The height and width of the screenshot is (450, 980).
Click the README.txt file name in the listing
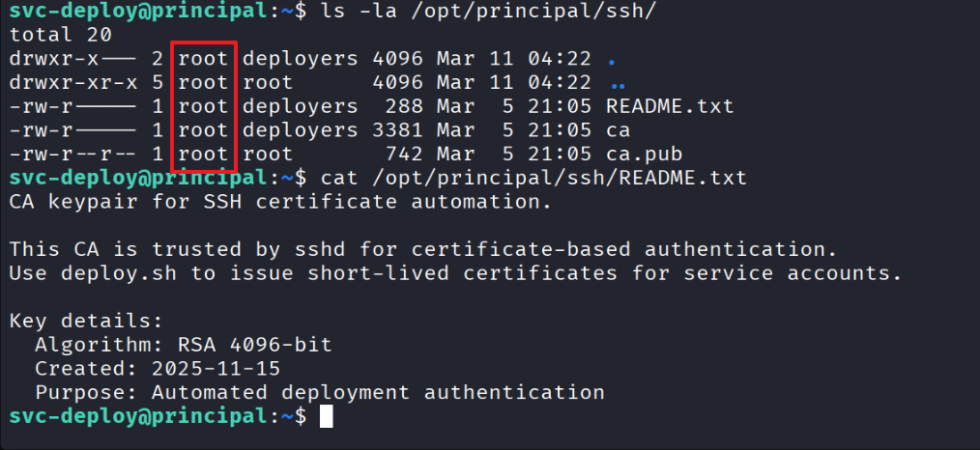(670, 106)
